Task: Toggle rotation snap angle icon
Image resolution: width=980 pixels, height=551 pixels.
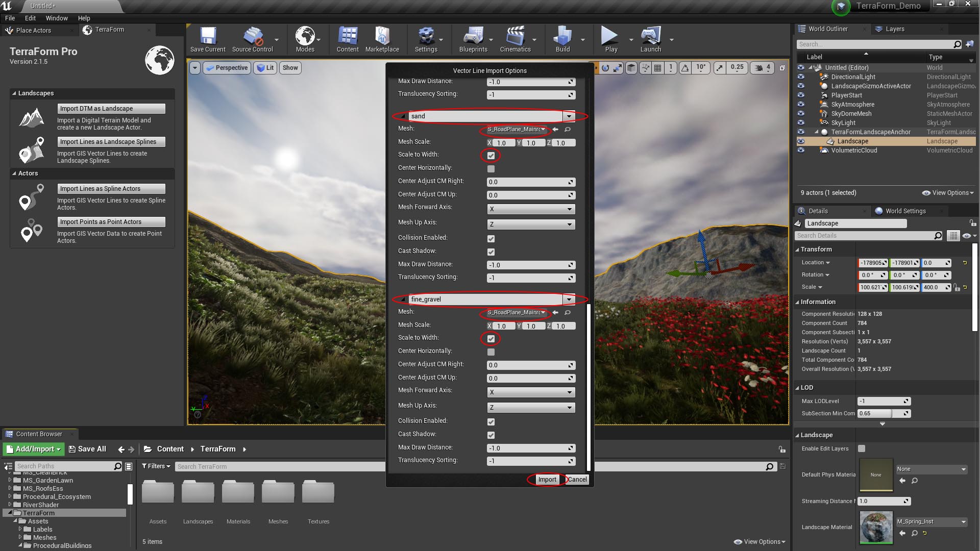Action: click(x=685, y=68)
